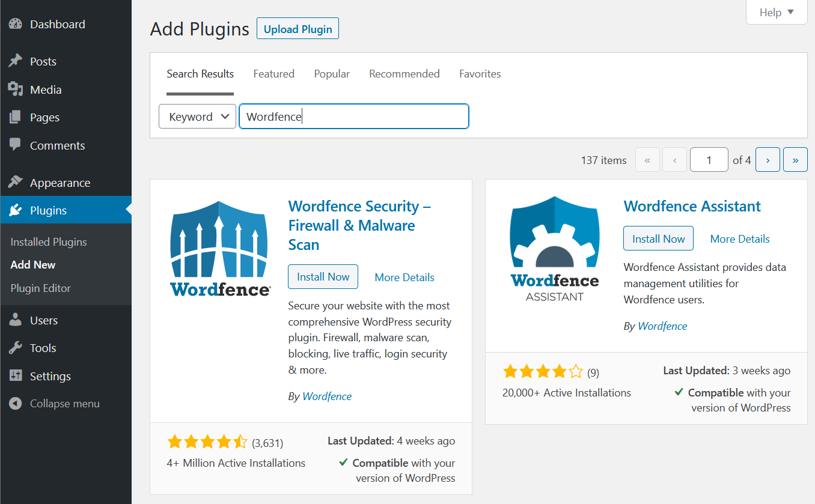Click '20,000+ Active Installations' text
The height and width of the screenshot is (504, 815).
tap(567, 393)
